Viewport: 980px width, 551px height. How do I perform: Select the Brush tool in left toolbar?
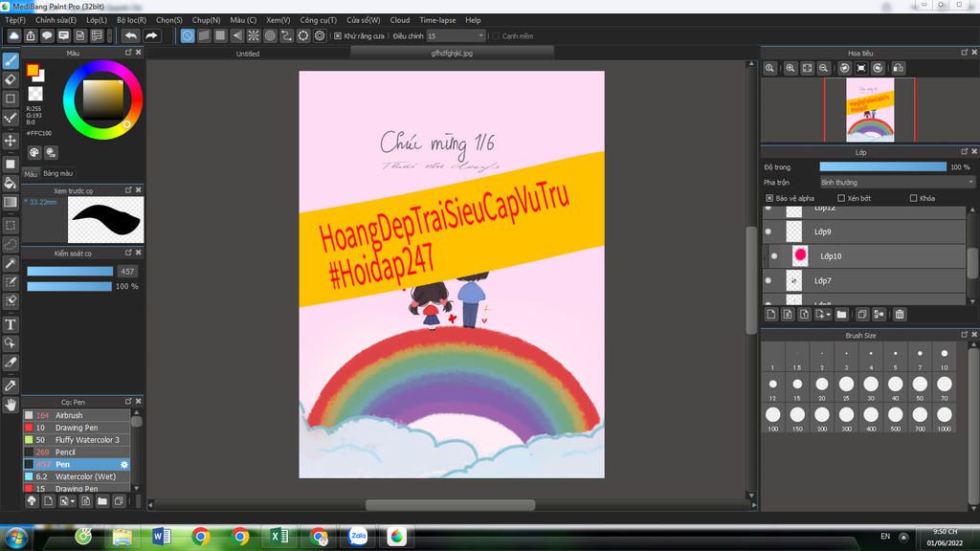click(x=11, y=60)
